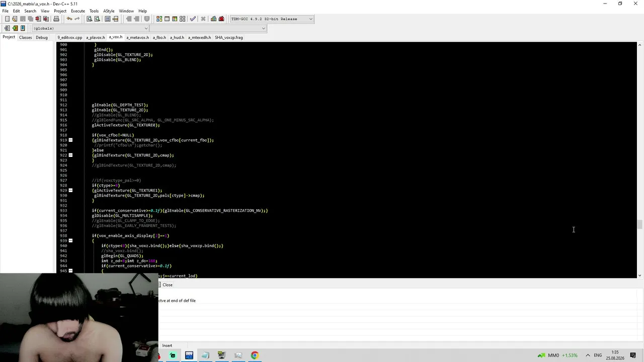Click the editor scrollbar down arrow
This screenshot has width=644, height=362.
[639, 275]
